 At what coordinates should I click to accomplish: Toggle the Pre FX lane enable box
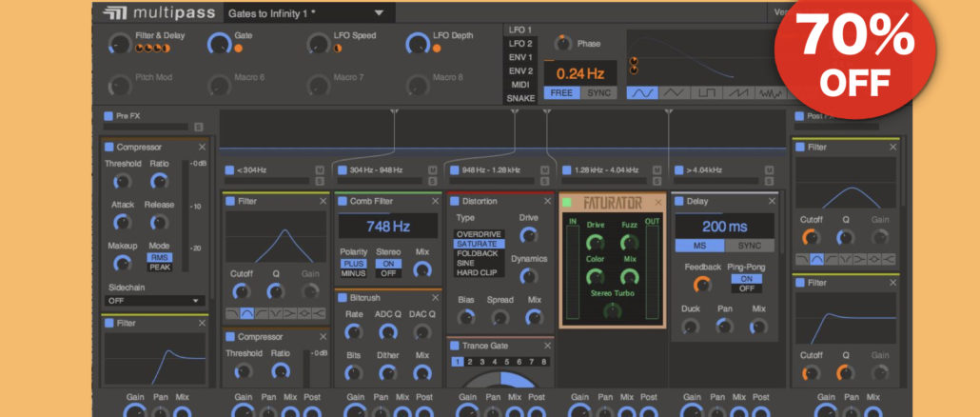coord(108,115)
